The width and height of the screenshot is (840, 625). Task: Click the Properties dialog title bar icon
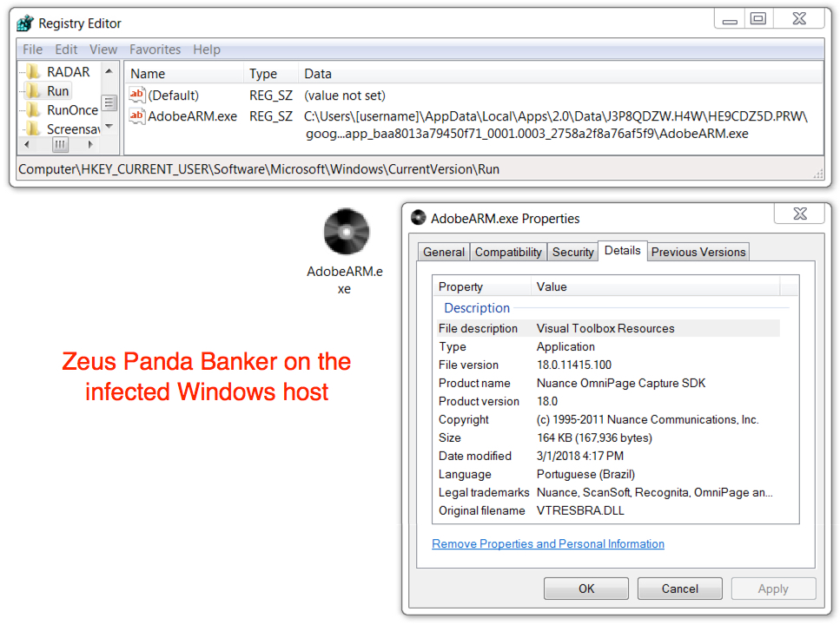point(419,218)
